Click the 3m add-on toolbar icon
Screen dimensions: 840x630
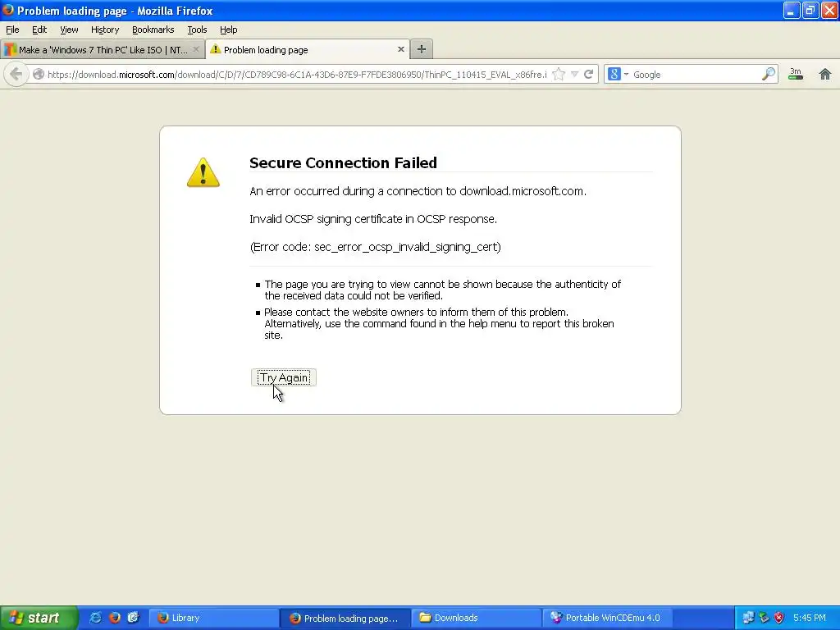[796, 74]
